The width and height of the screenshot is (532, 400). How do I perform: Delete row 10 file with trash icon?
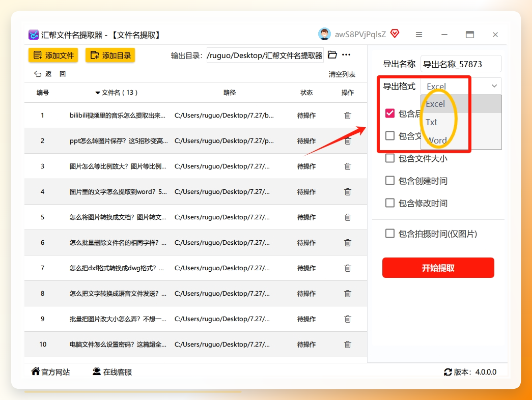347,345
